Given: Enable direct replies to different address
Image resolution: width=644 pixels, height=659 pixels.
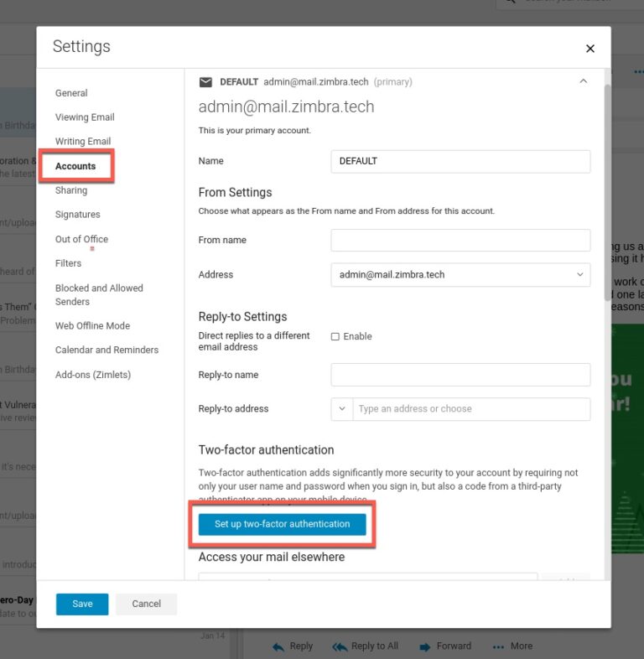Looking at the screenshot, I should pos(335,337).
